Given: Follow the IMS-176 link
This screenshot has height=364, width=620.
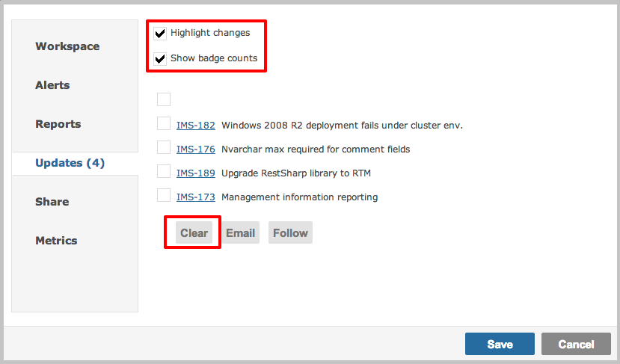Looking at the screenshot, I should point(196,149).
